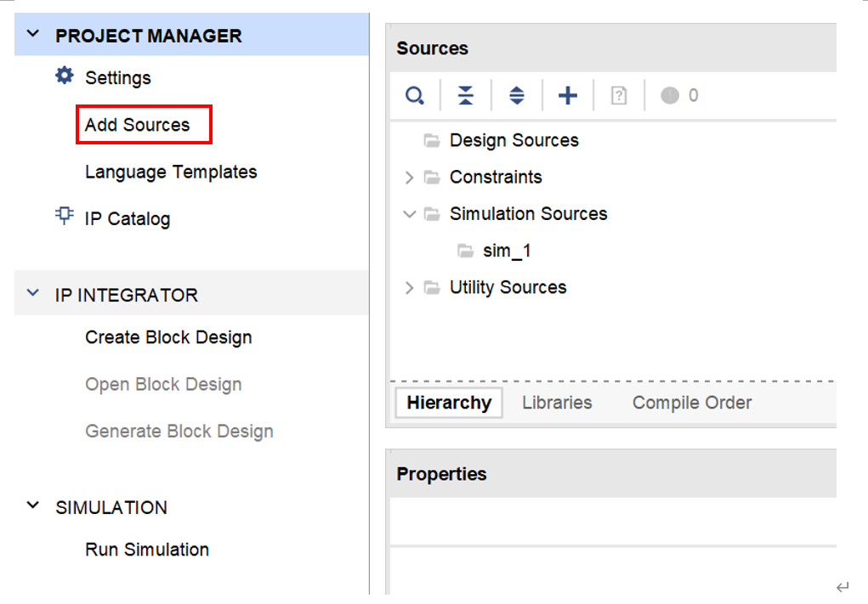Viewport: 868px width, 604px height.
Task: Select the sim_1 tree item
Action: (507, 251)
